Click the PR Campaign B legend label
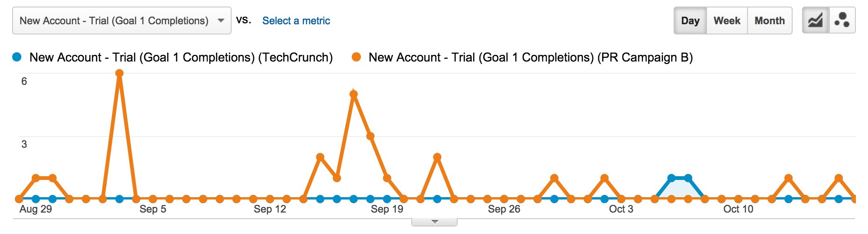 point(530,57)
